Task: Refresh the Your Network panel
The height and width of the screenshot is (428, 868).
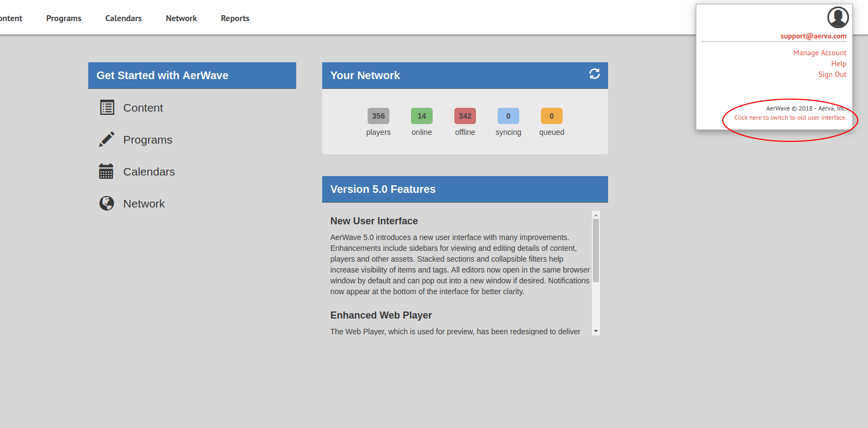Action: click(595, 74)
